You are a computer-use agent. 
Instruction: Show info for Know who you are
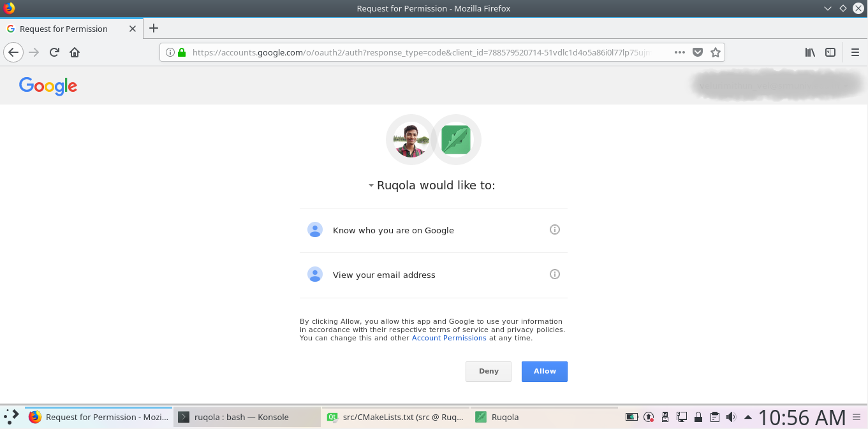(x=555, y=229)
